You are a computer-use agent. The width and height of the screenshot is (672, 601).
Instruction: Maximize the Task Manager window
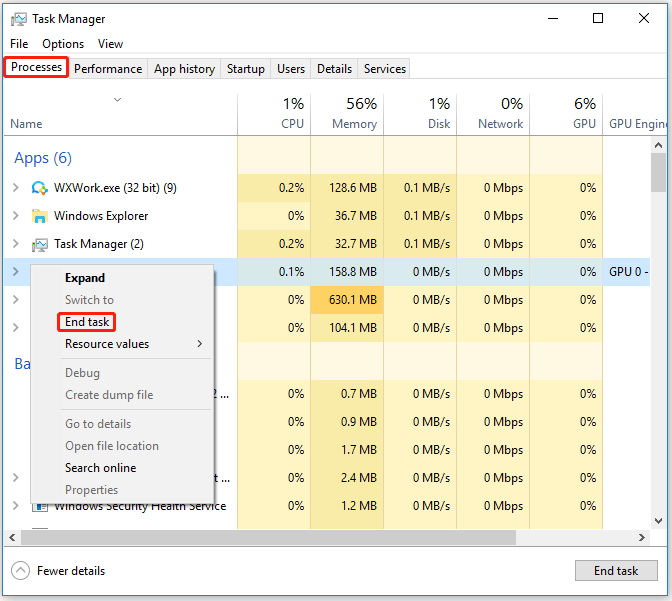(598, 18)
